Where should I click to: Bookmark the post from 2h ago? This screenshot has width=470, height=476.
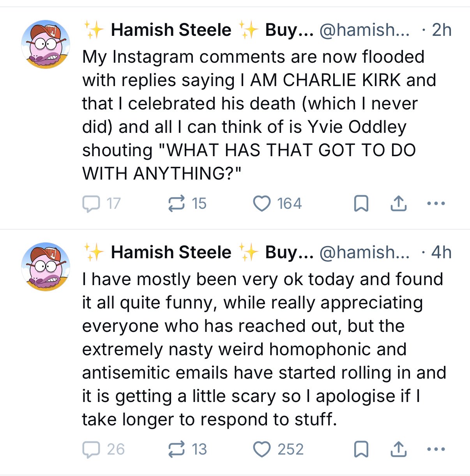coord(361,204)
